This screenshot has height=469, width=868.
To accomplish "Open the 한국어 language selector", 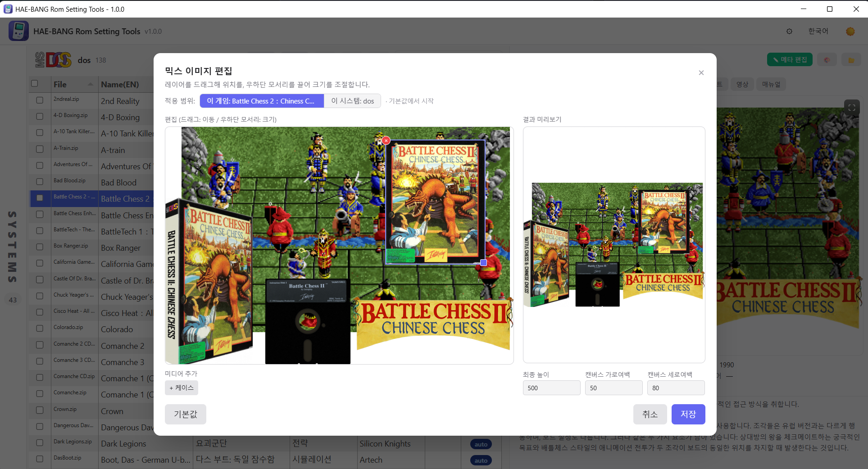I will [x=818, y=31].
